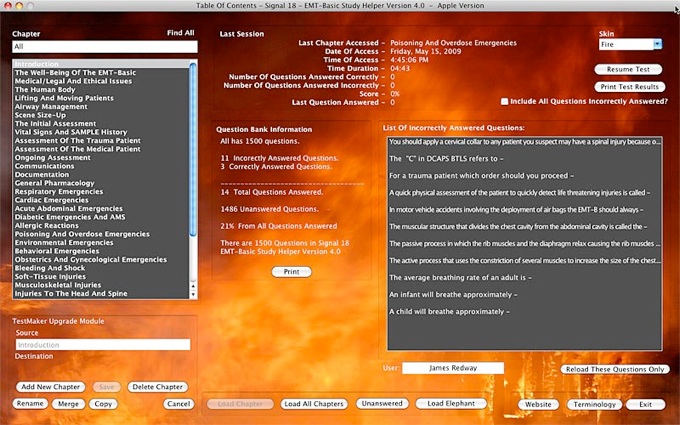Select Obstetrics And Gynecological Emergencies chapter
Image resolution: width=680 pixels, height=425 pixels.
pos(101,260)
